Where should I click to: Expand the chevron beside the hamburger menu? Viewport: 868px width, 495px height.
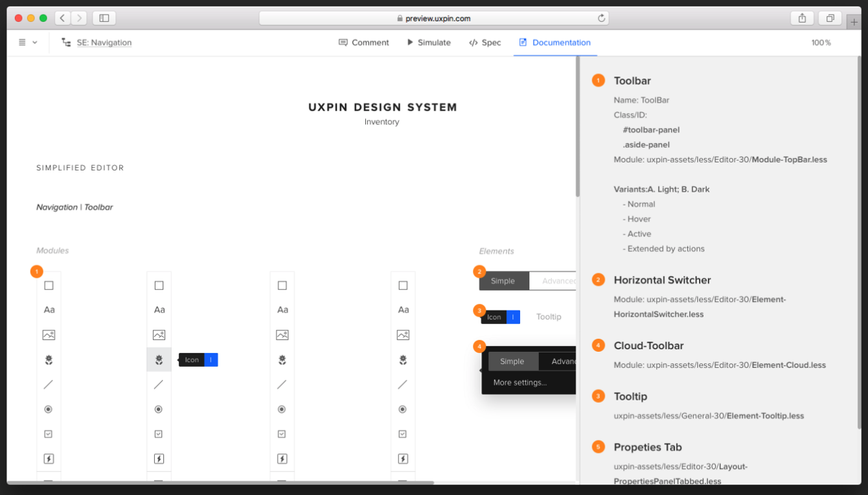pyautogui.click(x=35, y=42)
